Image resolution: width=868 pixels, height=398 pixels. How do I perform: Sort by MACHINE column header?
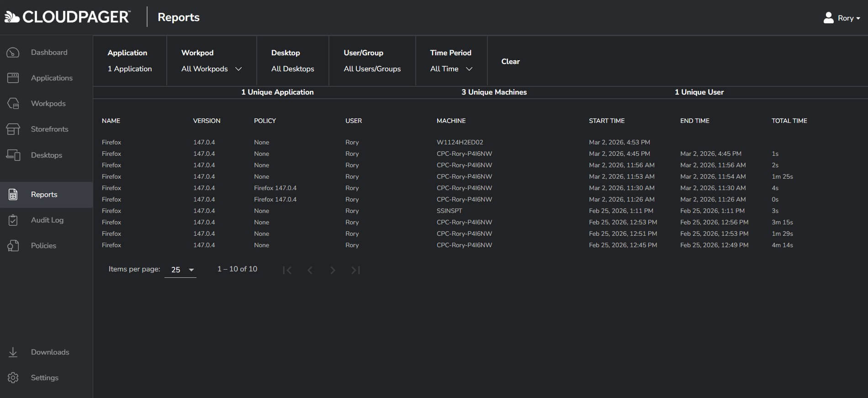click(451, 121)
